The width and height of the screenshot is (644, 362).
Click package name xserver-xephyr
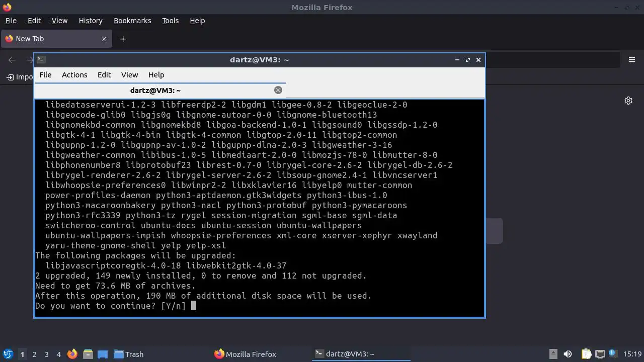click(357, 235)
